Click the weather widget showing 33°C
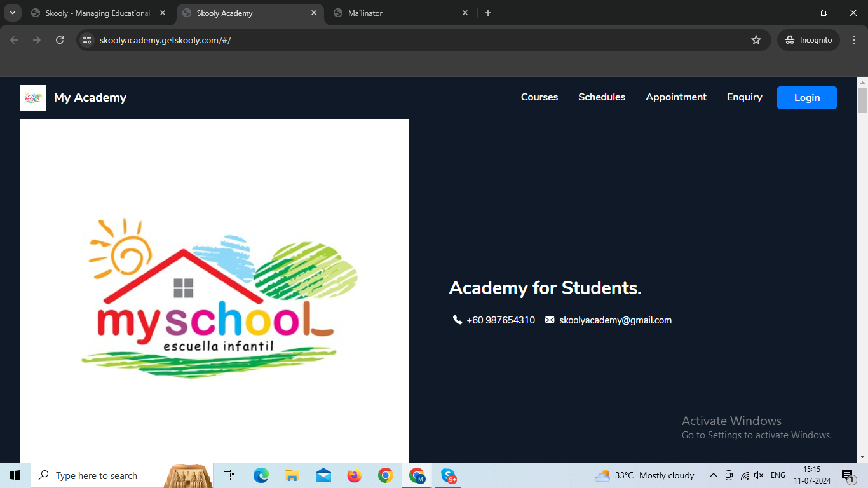Viewport: 868px width, 488px height. click(644, 475)
